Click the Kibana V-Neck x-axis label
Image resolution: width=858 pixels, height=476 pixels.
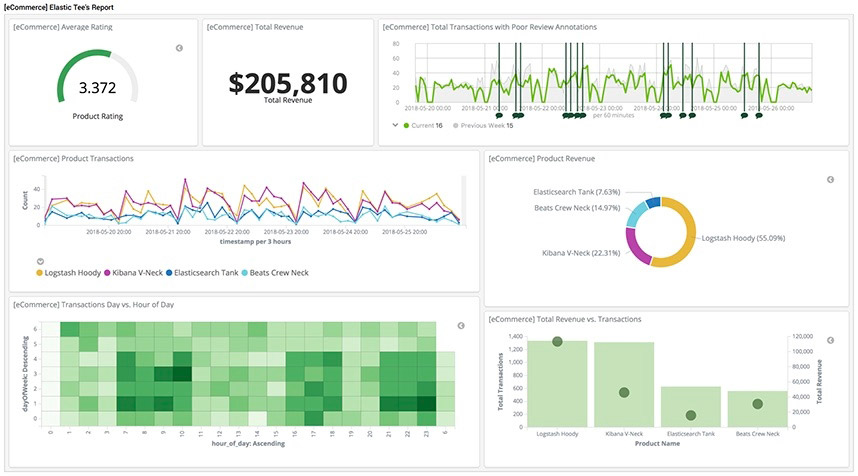(x=624, y=433)
